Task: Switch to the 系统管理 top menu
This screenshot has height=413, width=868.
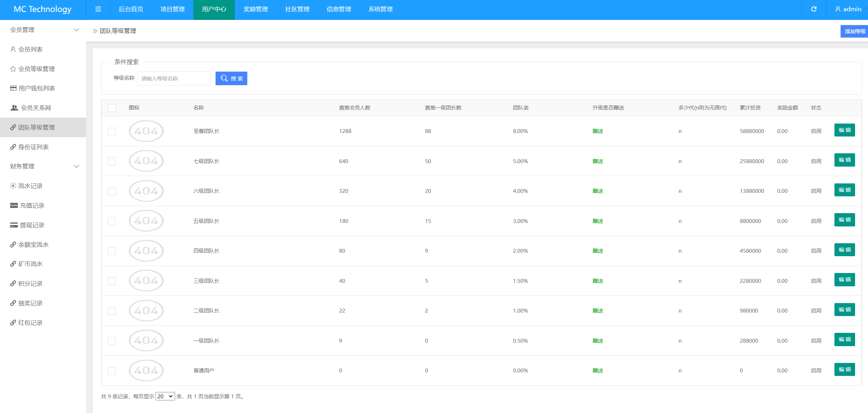Action: (380, 9)
